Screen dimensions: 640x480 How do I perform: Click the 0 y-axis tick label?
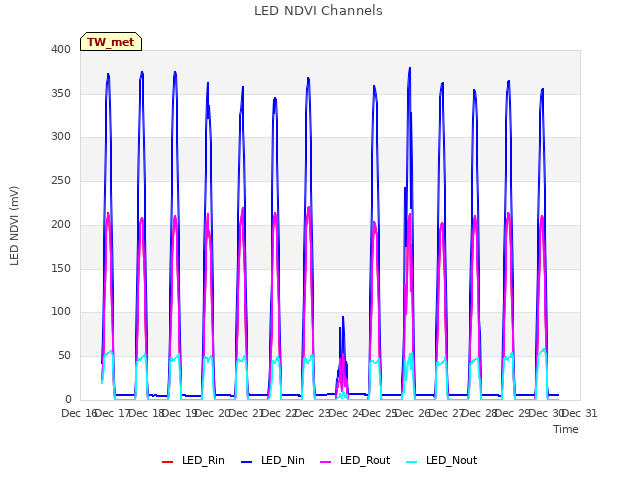click(x=68, y=400)
